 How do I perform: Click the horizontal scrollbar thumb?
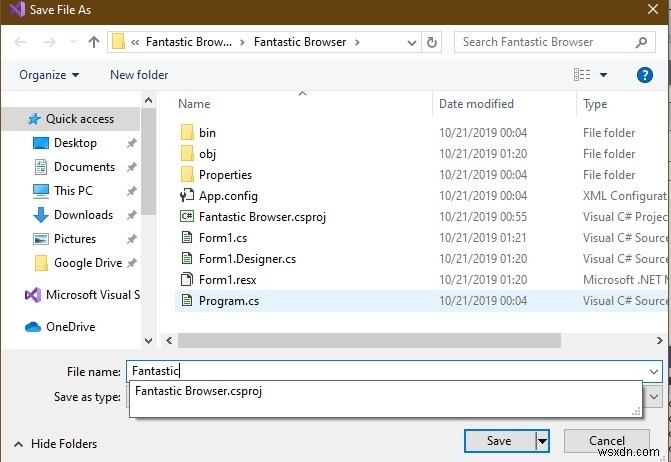pyautogui.click(x=369, y=341)
